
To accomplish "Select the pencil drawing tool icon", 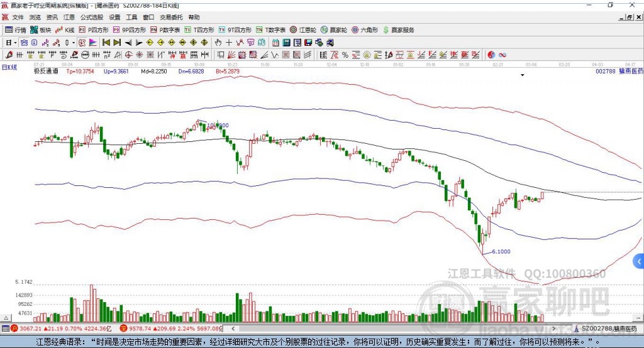I will pos(9,55).
